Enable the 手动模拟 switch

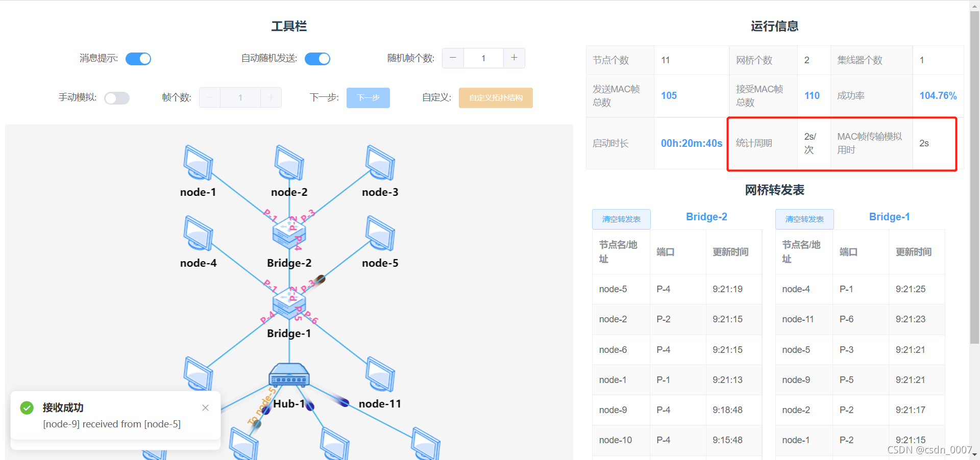(117, 98)
